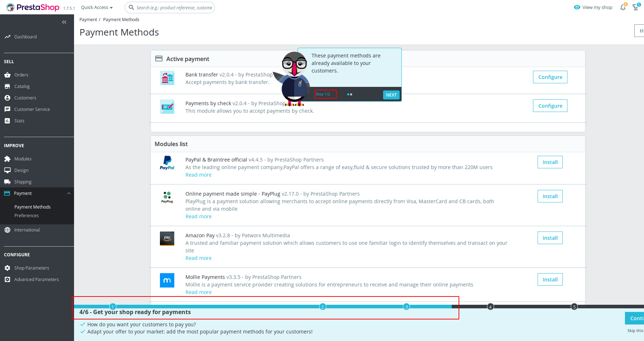The height and width of the screenshot is (341, 644).
Task: Configure the Bank transfer module
Action: point(550,77)
